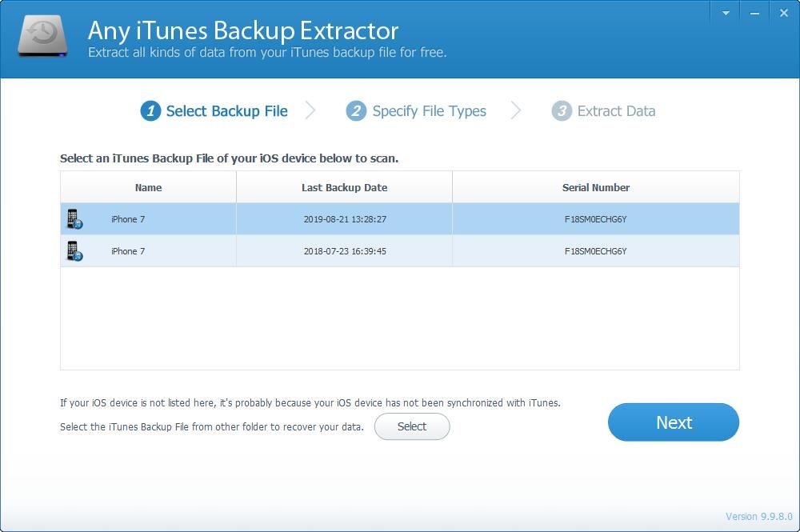Screen dimensions: 800x532
Task: Click the Name column header
Action: point(147,187)
